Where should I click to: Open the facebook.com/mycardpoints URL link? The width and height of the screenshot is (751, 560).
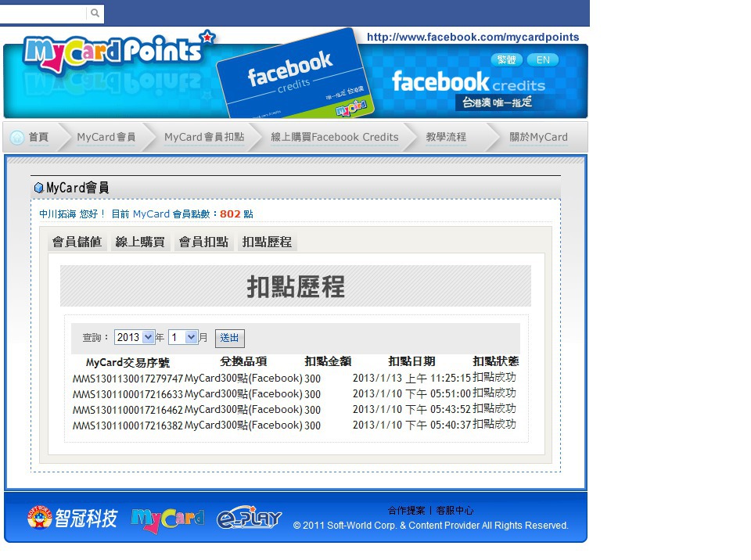point(473,37)
